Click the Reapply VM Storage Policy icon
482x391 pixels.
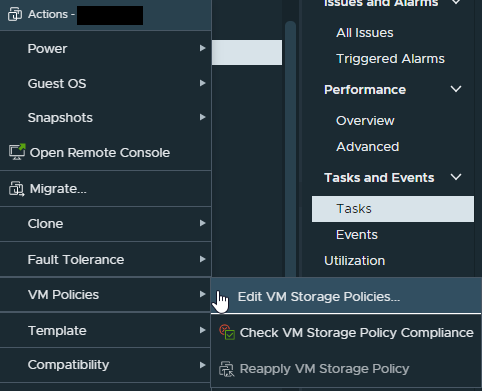point(227,369)
